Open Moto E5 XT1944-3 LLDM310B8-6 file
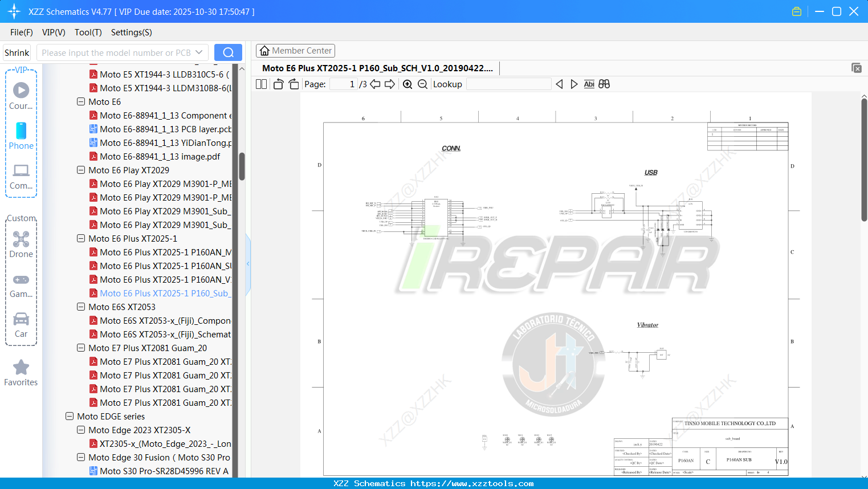The height and width of the screenshot is (489, 868). tap(160, 88)
